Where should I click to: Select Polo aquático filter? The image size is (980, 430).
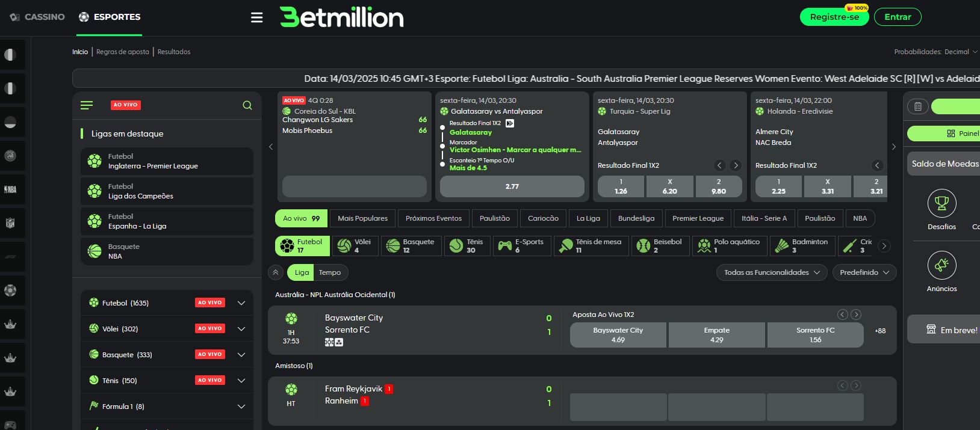(x=730, y=246)
